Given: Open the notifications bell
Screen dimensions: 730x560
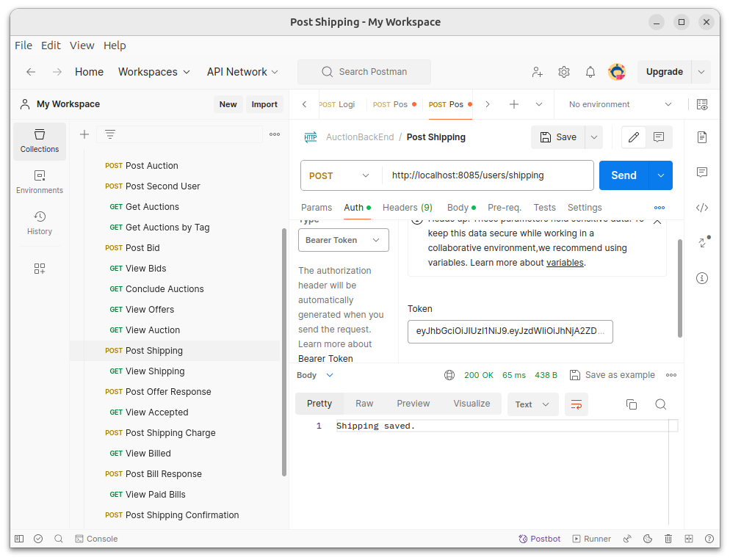Looking at the screenshot, I should [x=590, y=72].
